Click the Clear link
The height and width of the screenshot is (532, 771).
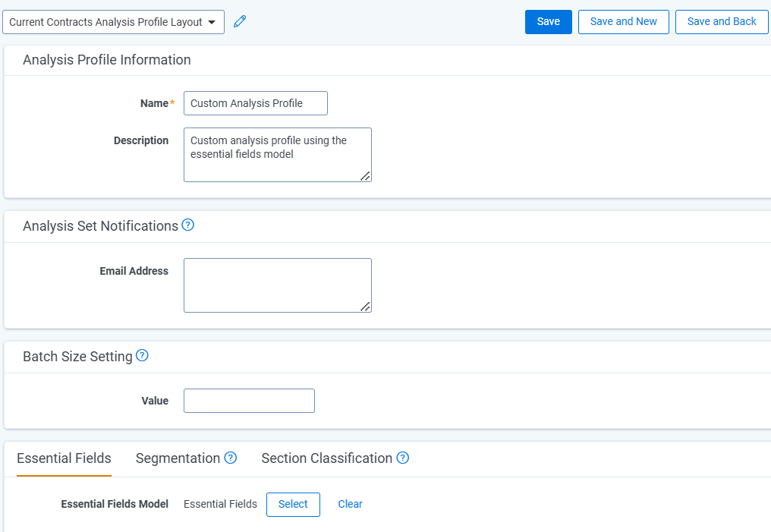(350, 505)
